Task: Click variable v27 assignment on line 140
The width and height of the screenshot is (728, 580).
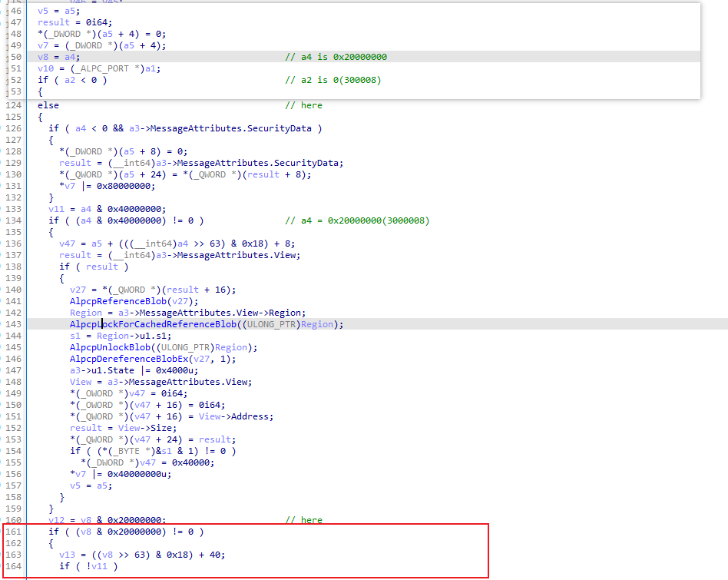Action: (x=78, y=290)
